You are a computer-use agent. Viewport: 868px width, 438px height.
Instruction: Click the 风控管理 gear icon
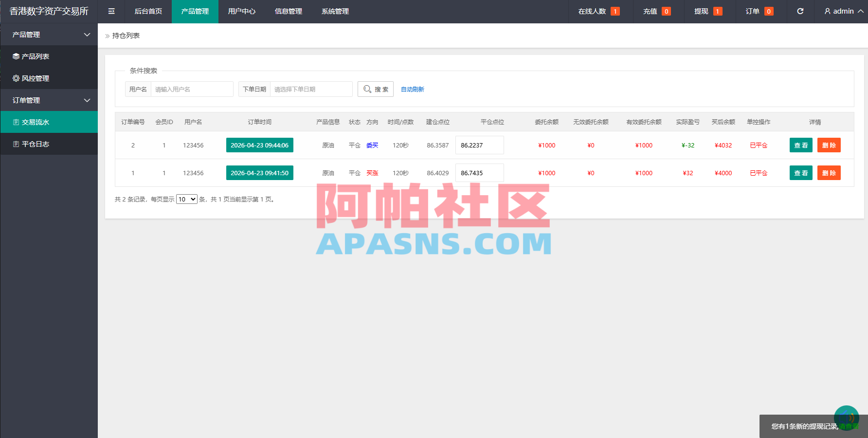16,78
